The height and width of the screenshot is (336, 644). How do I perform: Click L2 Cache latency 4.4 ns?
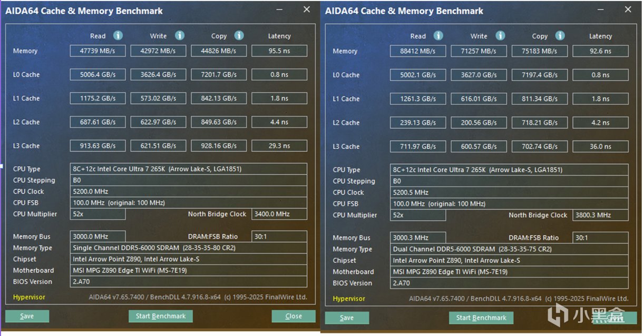click(279, 122)
